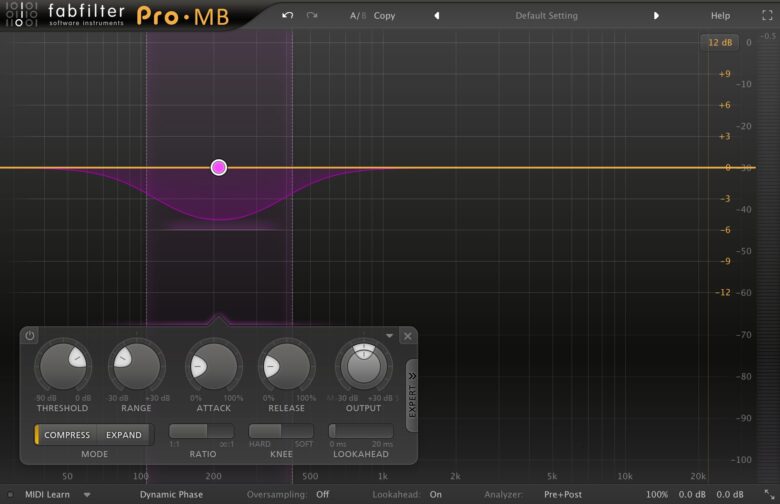Click the Knee hard/soft slider
Image resolution: width=780 pixels, height=504 pixels.
click(x=281, y=431)
